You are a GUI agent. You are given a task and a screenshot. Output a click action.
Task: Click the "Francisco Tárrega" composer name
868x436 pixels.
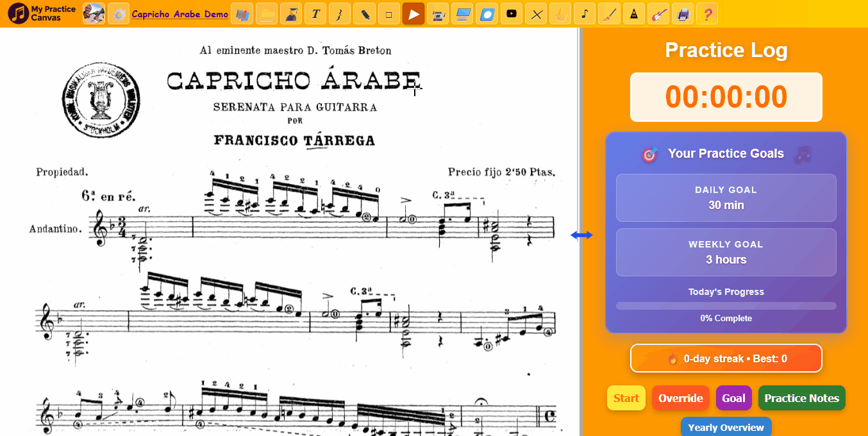click(x=294, y=140)
